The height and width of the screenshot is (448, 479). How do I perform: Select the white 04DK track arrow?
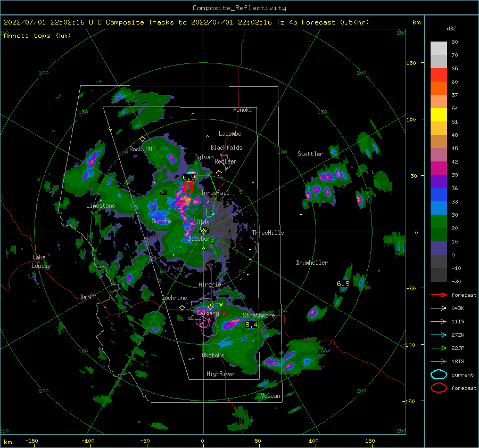click(x=439, y=308)
